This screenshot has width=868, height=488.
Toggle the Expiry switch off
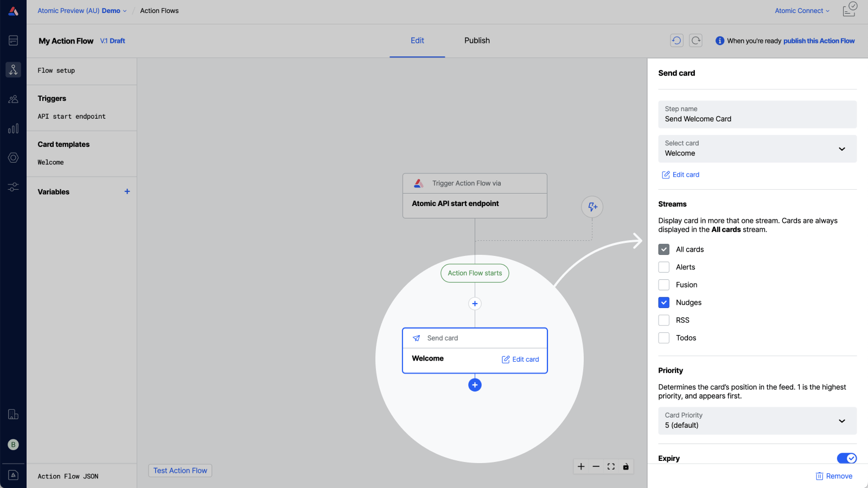(x=847, y=458)
